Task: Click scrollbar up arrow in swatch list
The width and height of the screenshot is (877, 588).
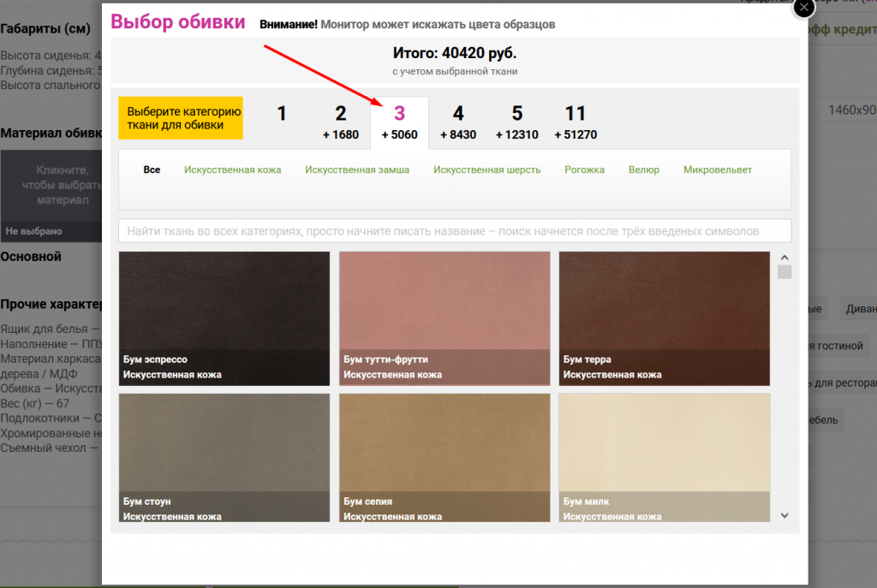Action: 785,258
